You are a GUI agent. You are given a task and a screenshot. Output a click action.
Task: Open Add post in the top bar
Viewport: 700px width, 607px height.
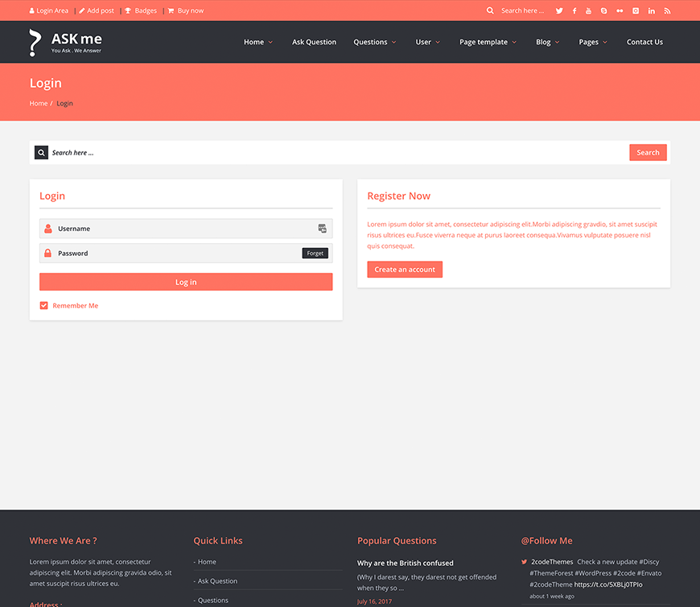[x=97, y=10]
